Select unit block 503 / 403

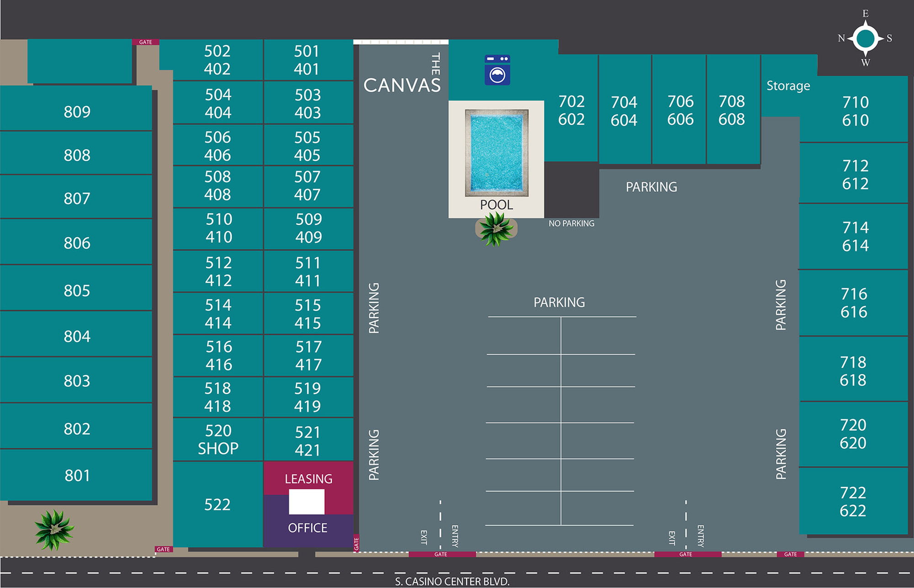308,103
